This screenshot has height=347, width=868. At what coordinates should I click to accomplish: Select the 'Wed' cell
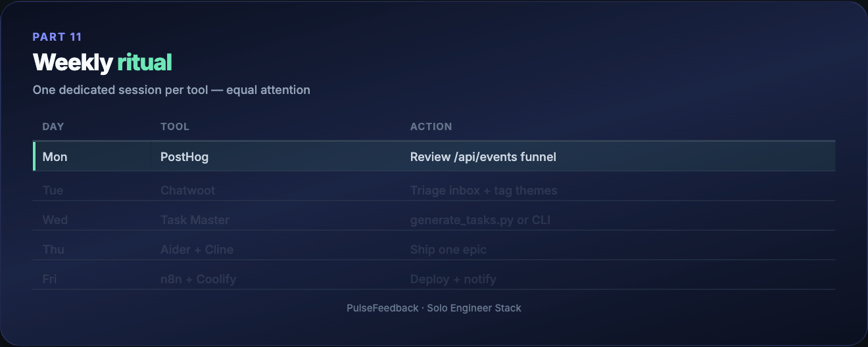click(x=55, y=220)
